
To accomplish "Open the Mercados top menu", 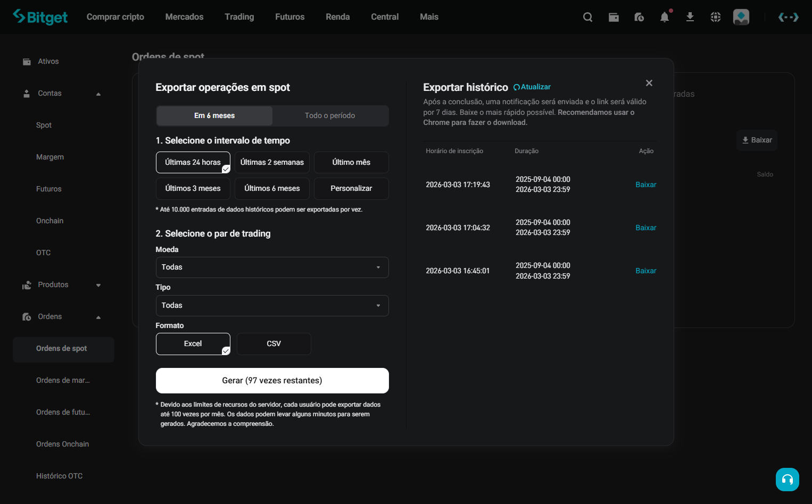I will 184,17.
